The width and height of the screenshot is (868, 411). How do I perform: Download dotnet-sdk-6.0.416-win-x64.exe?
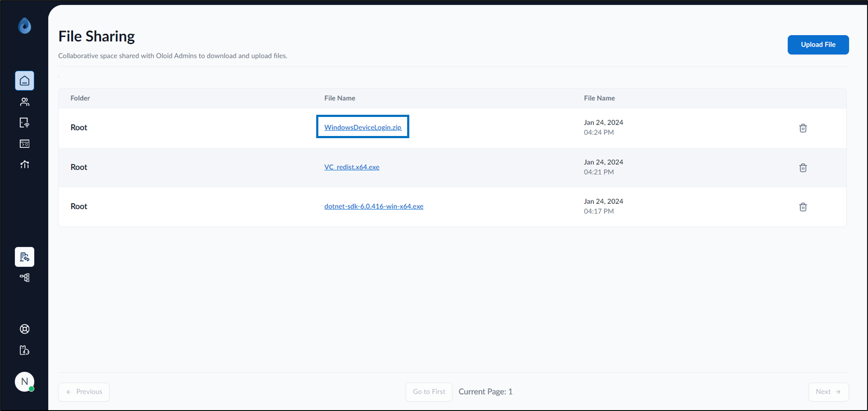374,207
